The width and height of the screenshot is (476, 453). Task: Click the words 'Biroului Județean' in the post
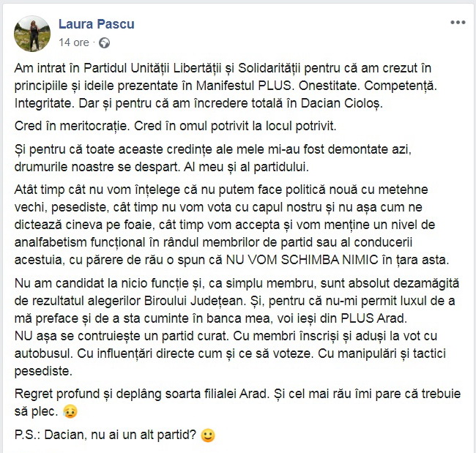click(x=194, y=301)
